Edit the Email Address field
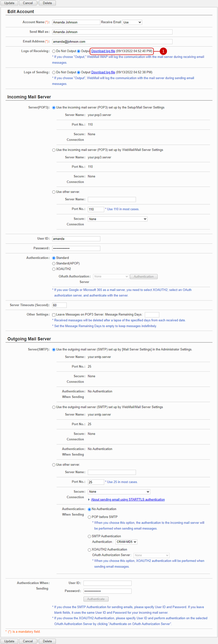This screenshot has height=644, width=218. click(112, 41)
